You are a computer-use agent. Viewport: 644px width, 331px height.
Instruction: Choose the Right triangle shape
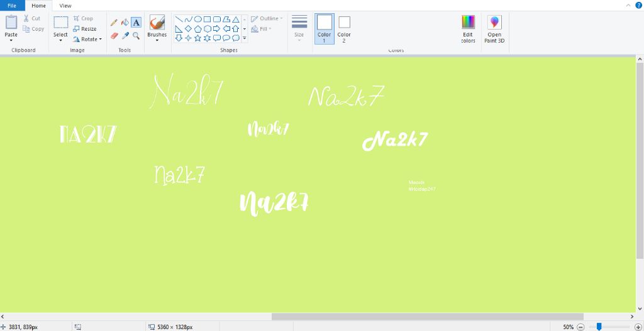(x=179, y=29)
